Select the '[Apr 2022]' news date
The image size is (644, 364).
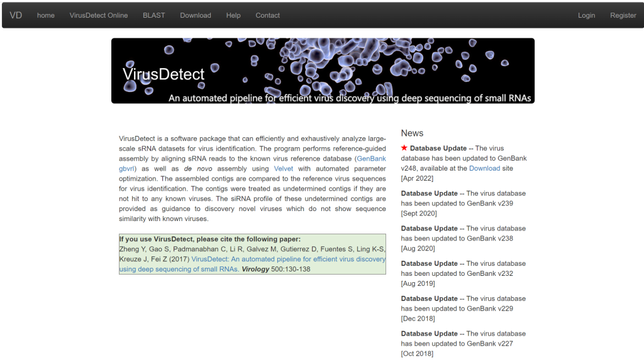417,178
